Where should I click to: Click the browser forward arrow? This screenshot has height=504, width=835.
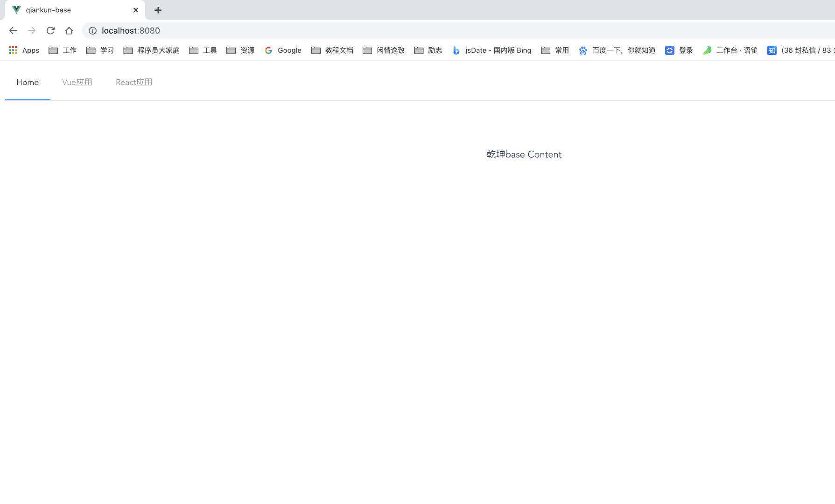tap(32, 30)
